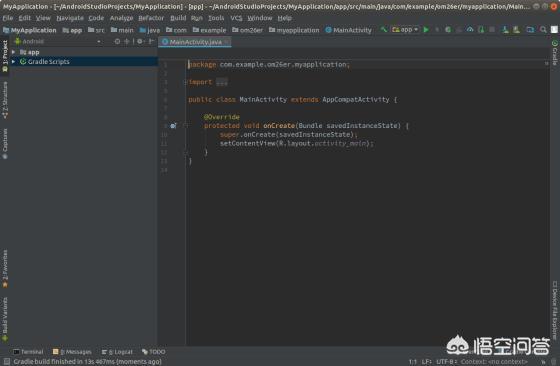This screenshot has width=560, height=366.
Task: Start debugging with the Debug bug icon
Action: coord(448,30)
